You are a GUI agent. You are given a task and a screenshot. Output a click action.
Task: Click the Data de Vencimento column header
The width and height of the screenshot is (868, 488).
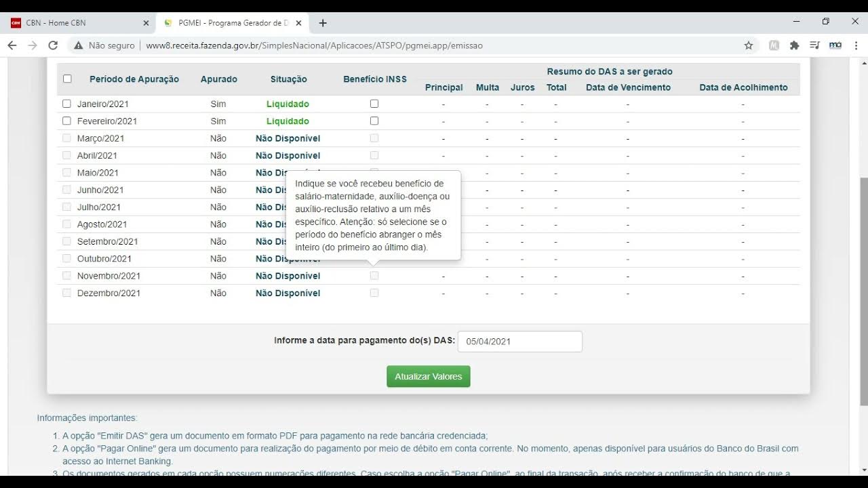pyautogui.click(x=628, y=87)
